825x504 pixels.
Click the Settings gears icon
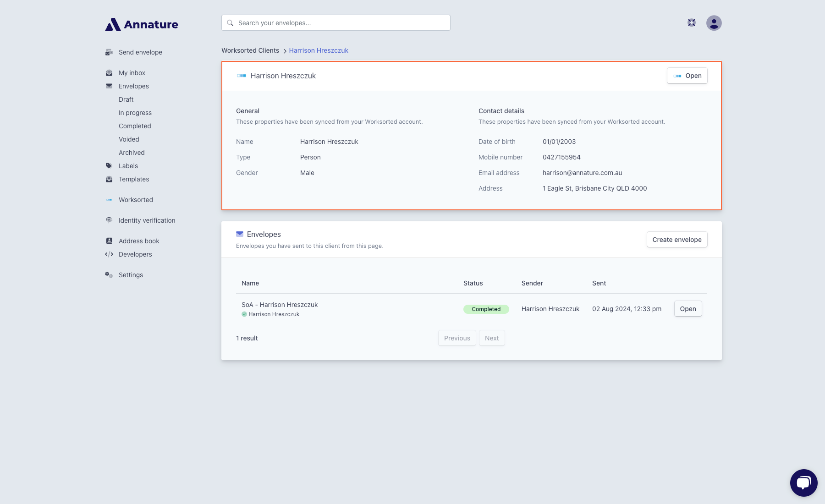tap(109, 275)
